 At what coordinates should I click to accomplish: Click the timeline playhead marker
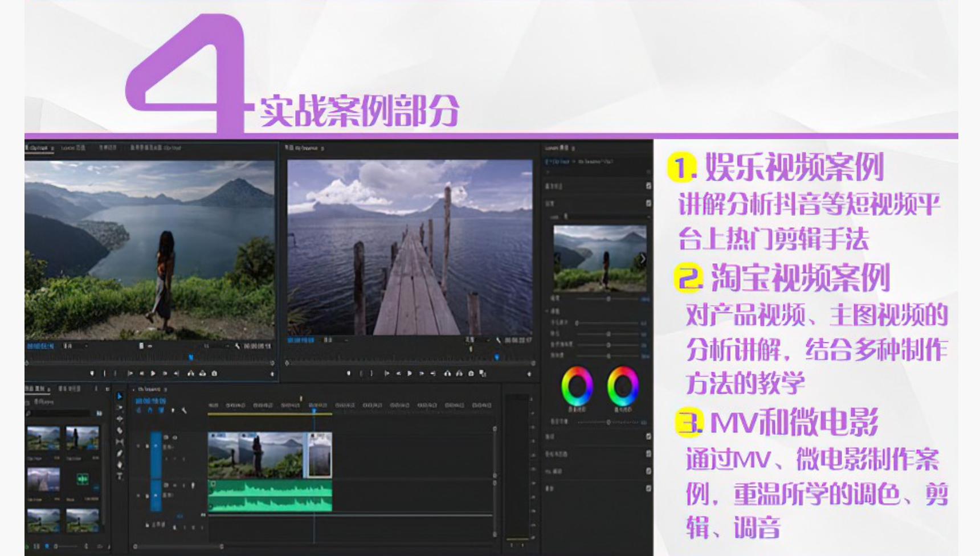[x=313, y=411]
